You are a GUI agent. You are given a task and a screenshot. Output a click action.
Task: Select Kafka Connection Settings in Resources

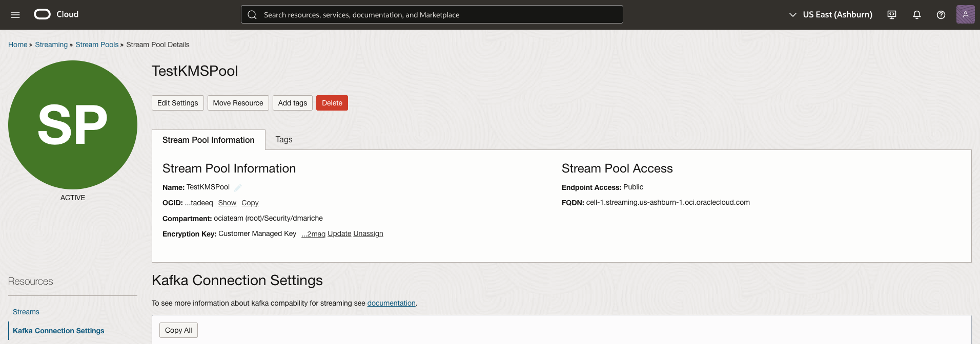pyautogui.click(x=58, y=331)
